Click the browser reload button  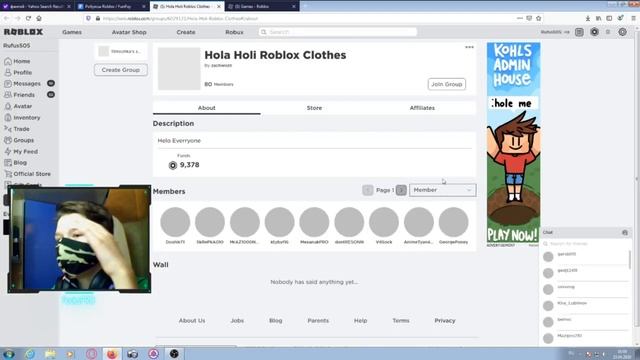pyautogui.click(x=28, y=18)
